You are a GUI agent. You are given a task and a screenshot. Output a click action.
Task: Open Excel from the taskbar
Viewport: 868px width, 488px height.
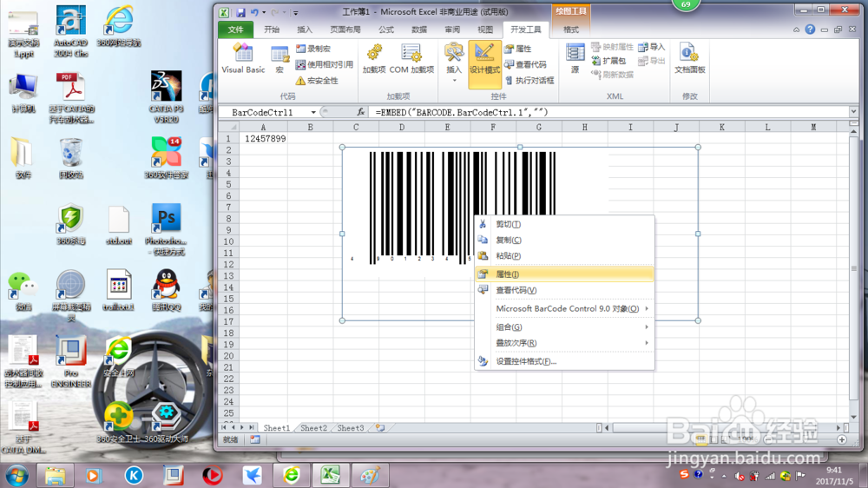pos(330,475)
